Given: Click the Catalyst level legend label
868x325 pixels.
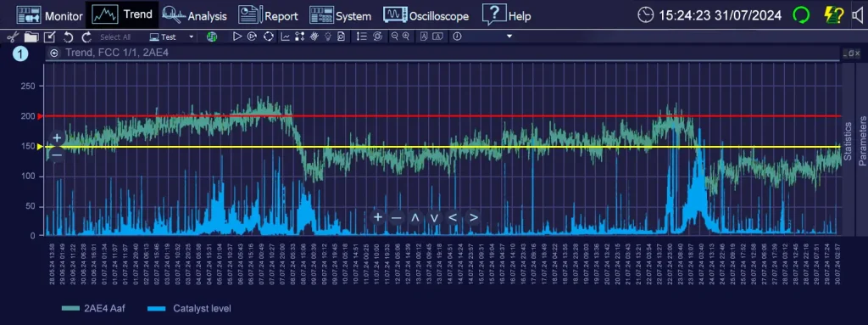Looking at the screenshot, I should 202,308.
